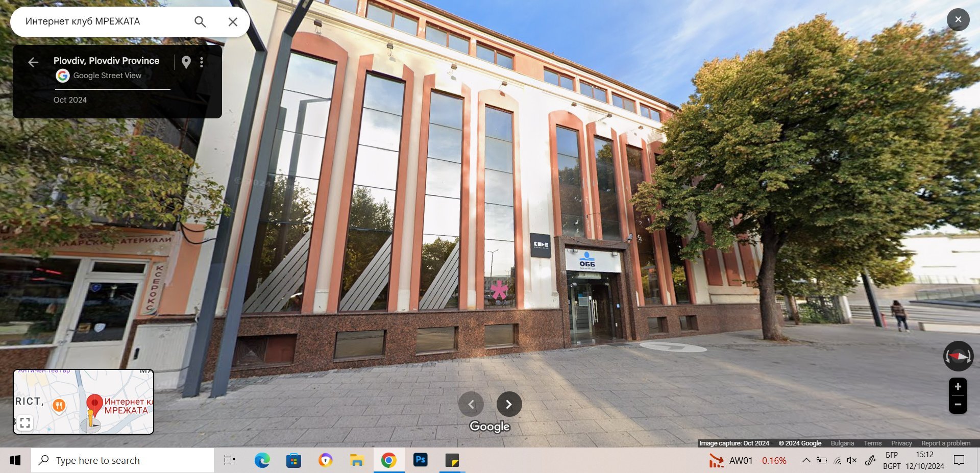The height and width of the screenshot is (473, 980).
Task: Click the search field with Интернет клуб МРЕЖАТА
Action: point(102,21)
